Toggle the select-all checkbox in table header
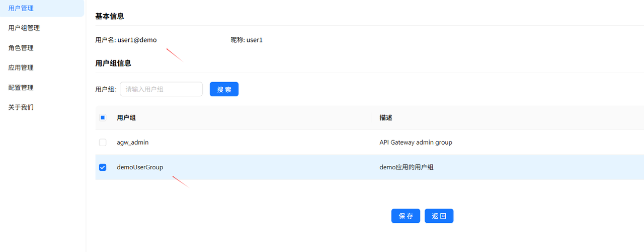The width and height of the screenshot is (644, 252). pyautogui.click(x=103, y=118)
